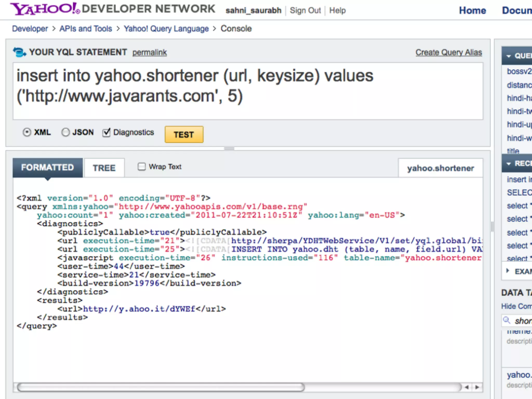Open the permalink link
Image resolution: width=532 pixels, height=399 pixels.
coord(150,52)
